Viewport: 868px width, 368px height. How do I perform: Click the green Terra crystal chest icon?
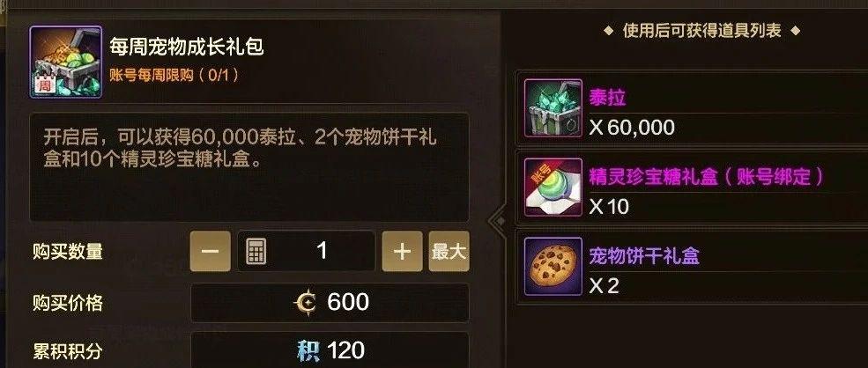coord(553,108)
